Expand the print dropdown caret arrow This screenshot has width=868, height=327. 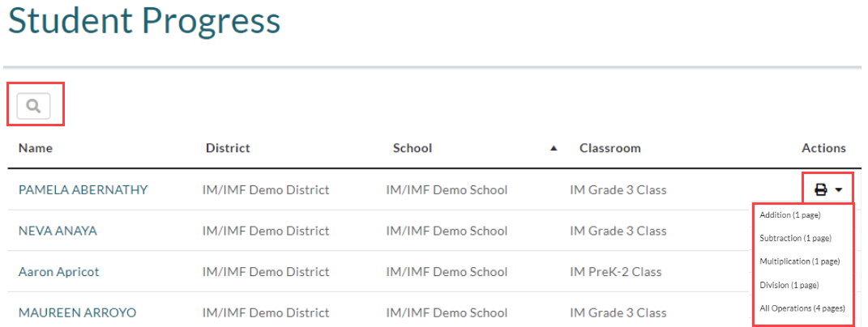[x=839, y=190]
